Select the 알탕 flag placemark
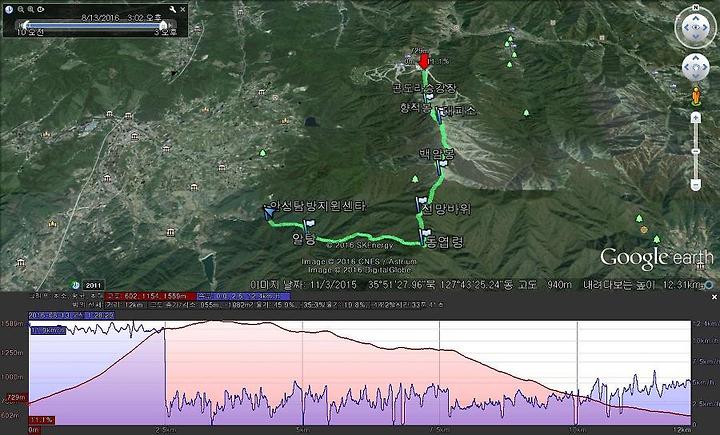This screenshot has height=435, width=720. point(309,225)
